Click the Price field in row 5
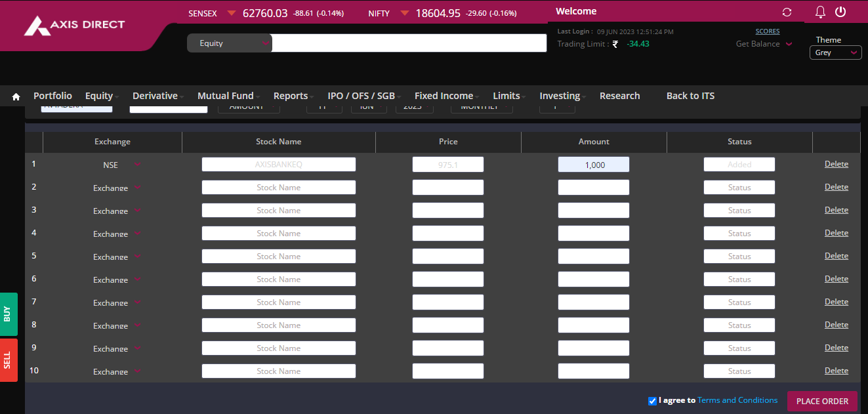This screenshot has width=868, height=414. (x=448, y=257)
